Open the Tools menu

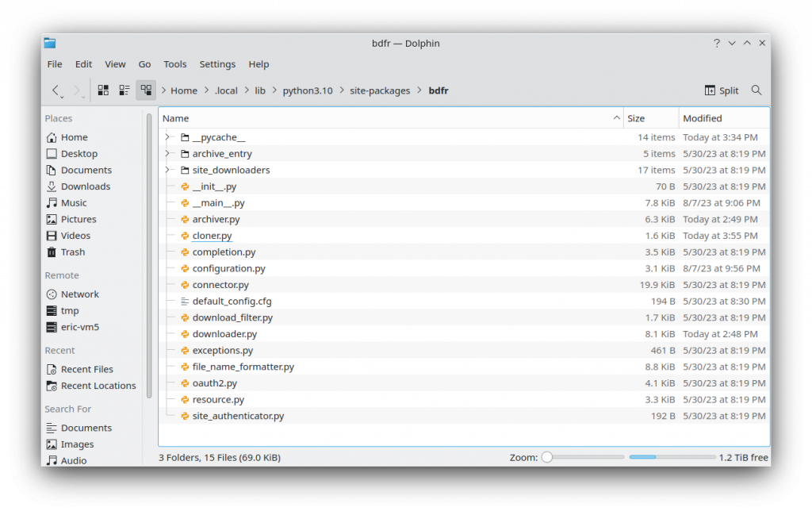click(175, 64)
